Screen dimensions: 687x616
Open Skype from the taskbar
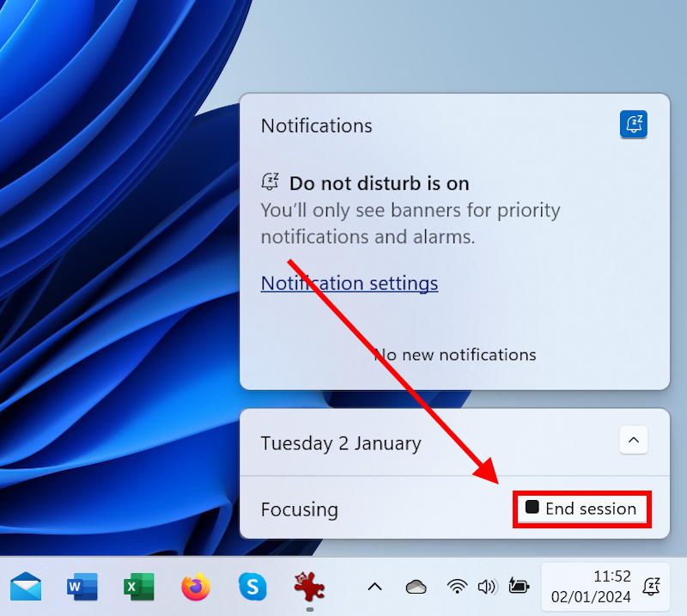(252, 587)
